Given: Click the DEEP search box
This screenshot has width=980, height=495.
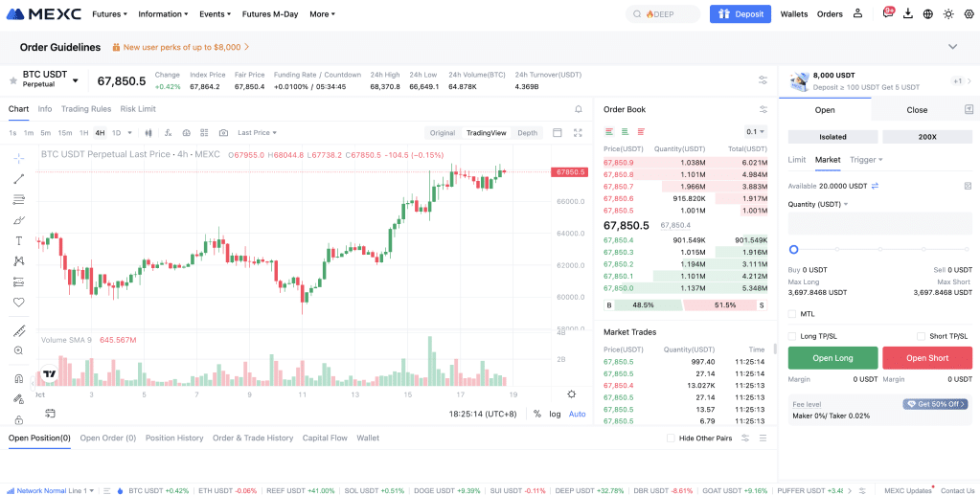Looking at the screenshot, I should pos(663,13).
